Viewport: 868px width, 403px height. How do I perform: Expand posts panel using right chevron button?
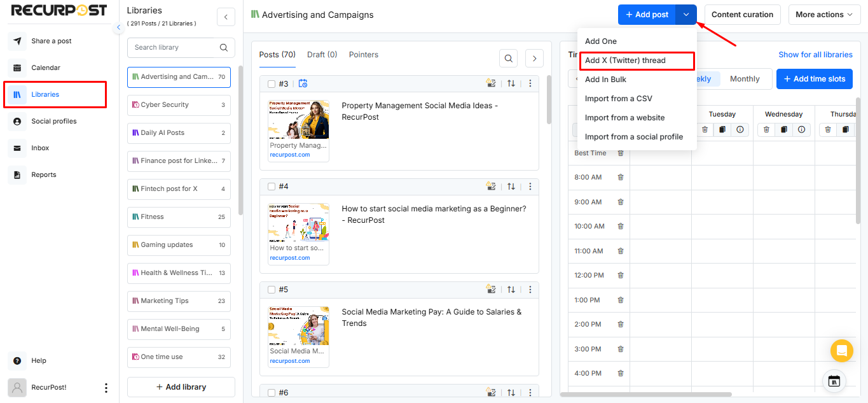[x=534, y=59]
